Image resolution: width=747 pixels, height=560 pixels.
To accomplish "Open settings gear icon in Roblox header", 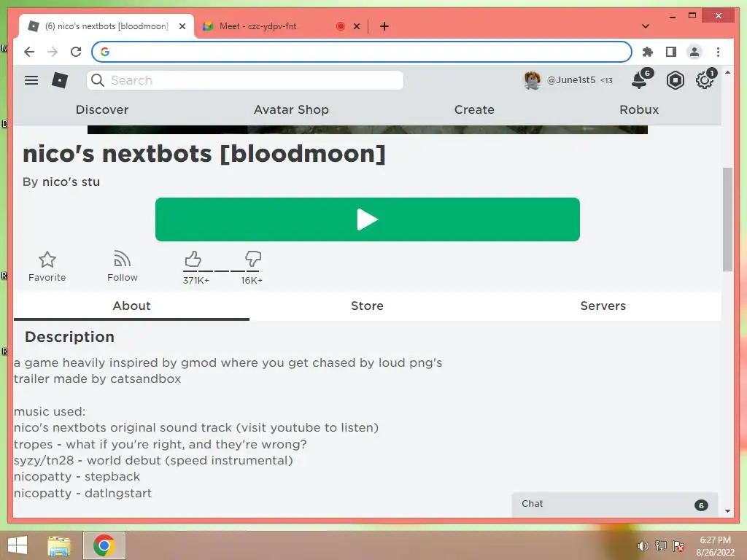I will [x=704, y=80].
